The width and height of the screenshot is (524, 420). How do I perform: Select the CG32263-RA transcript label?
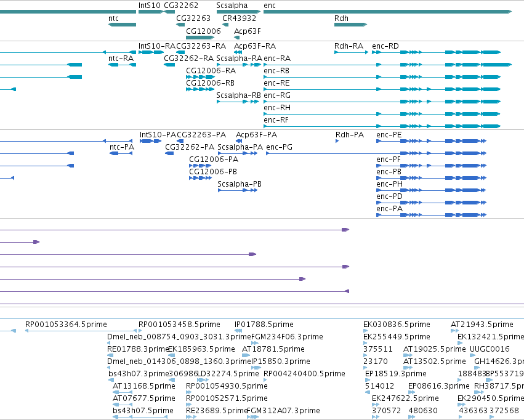201,46
